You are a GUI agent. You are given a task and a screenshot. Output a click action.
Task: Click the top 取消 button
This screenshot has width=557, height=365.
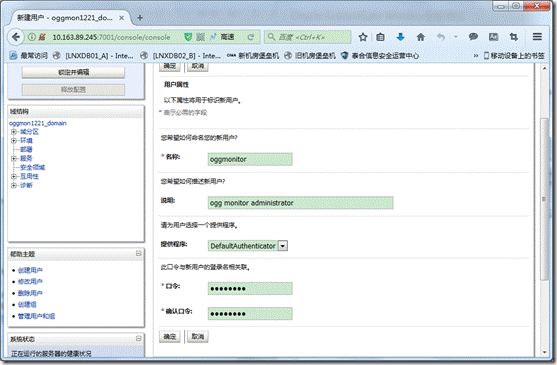[198, 66]
